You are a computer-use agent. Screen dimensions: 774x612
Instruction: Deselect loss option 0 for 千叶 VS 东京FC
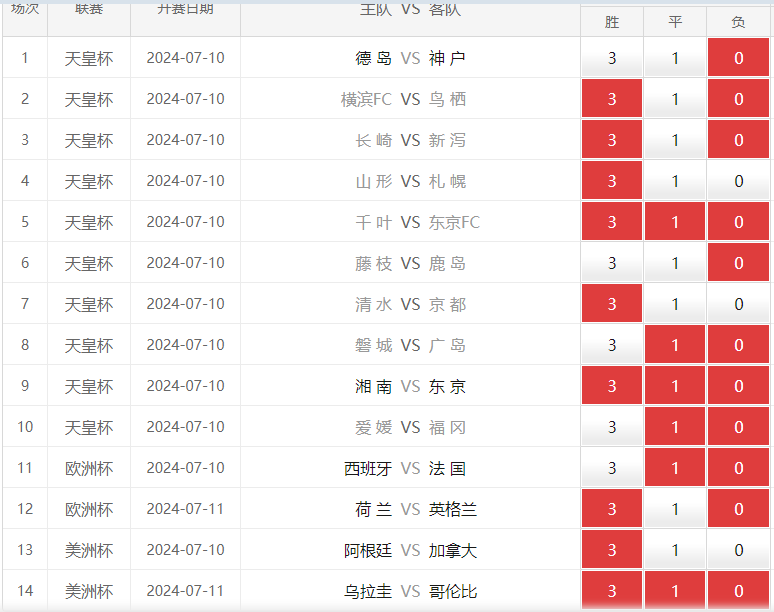coord(738,222)
